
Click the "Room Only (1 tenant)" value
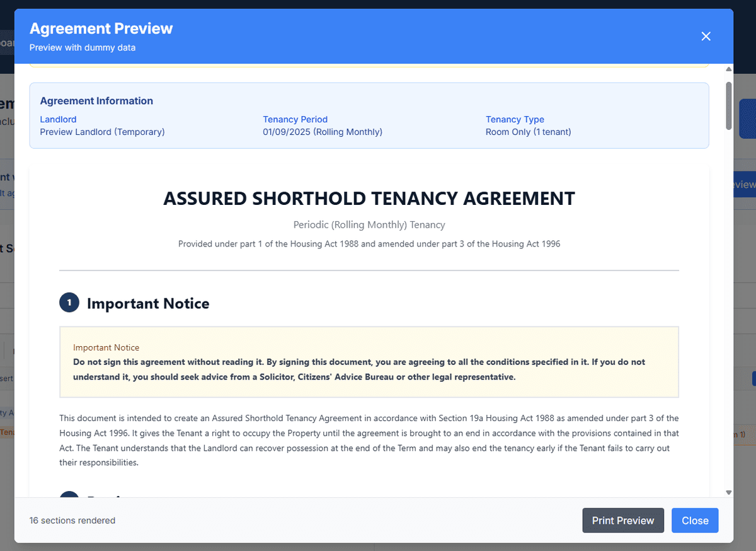(528, 132)
